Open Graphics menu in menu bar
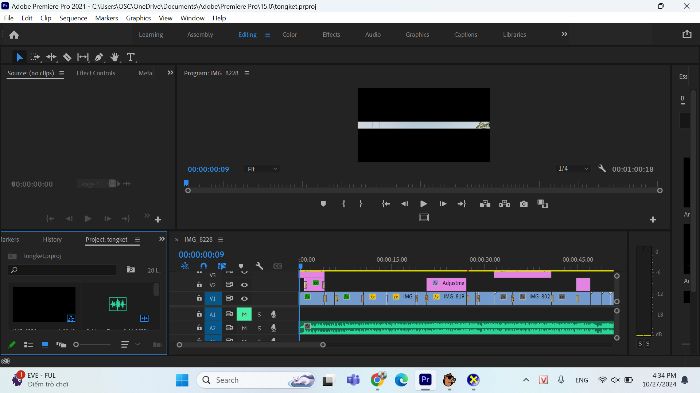700x393 pixels. 138,18
